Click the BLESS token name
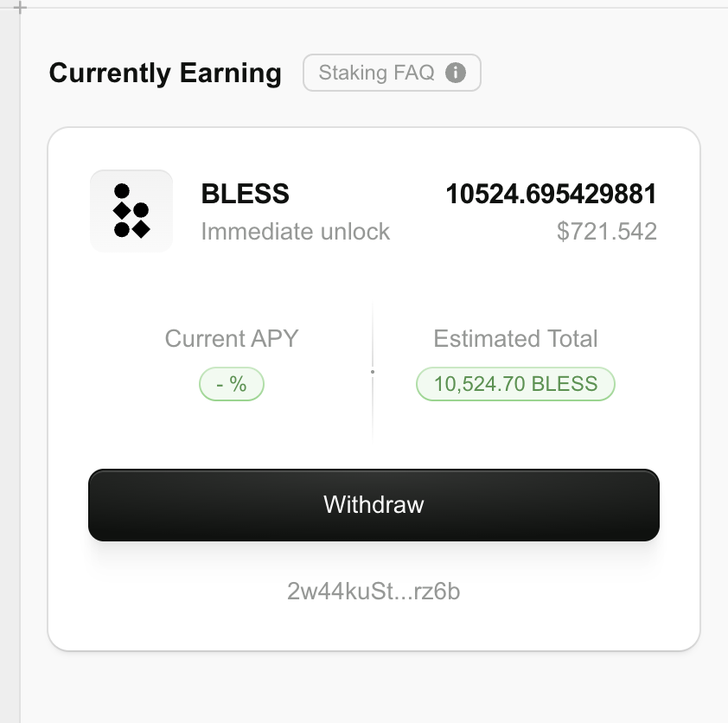This screenshot has height=723, width=728. (246, 195)
